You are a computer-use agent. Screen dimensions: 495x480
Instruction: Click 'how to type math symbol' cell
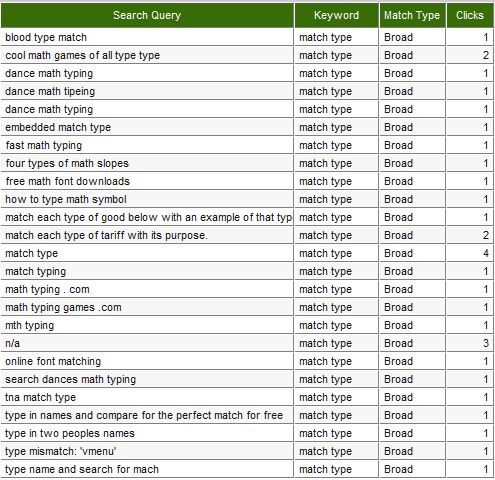(x=147, y=199)
